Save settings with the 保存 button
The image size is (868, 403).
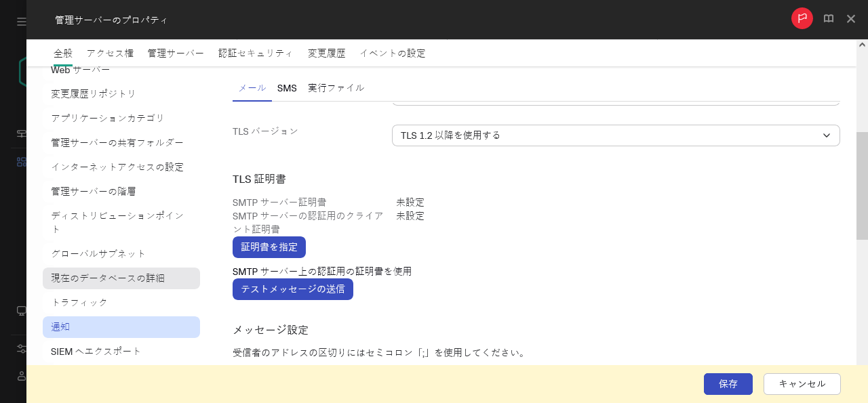[x=728, y=384]
